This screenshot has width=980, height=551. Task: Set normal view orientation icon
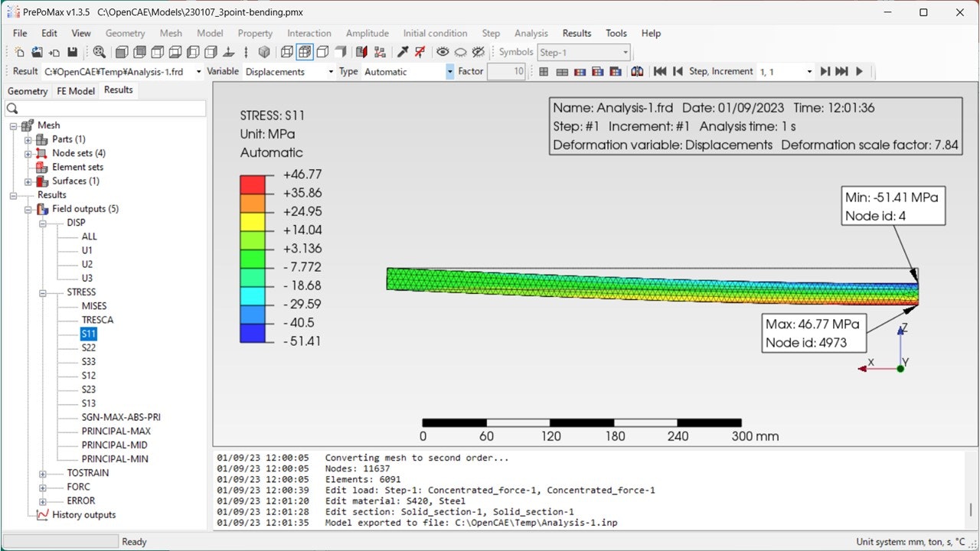(228, 52)
